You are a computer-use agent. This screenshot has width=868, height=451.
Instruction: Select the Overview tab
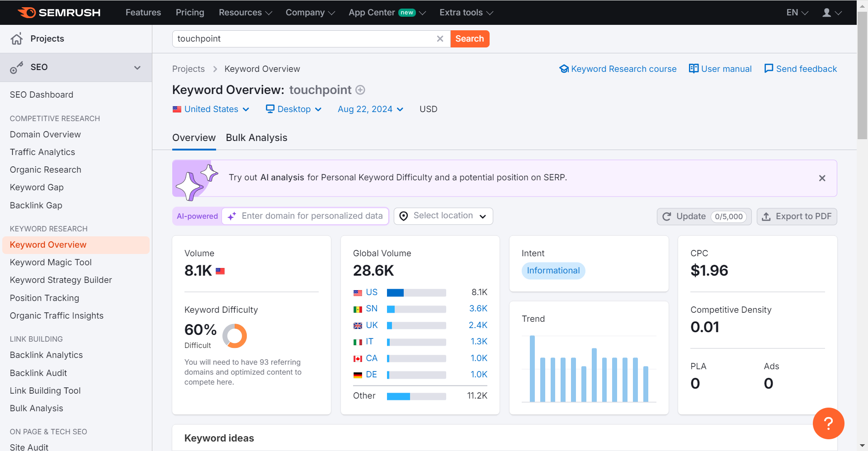point(194,138)
